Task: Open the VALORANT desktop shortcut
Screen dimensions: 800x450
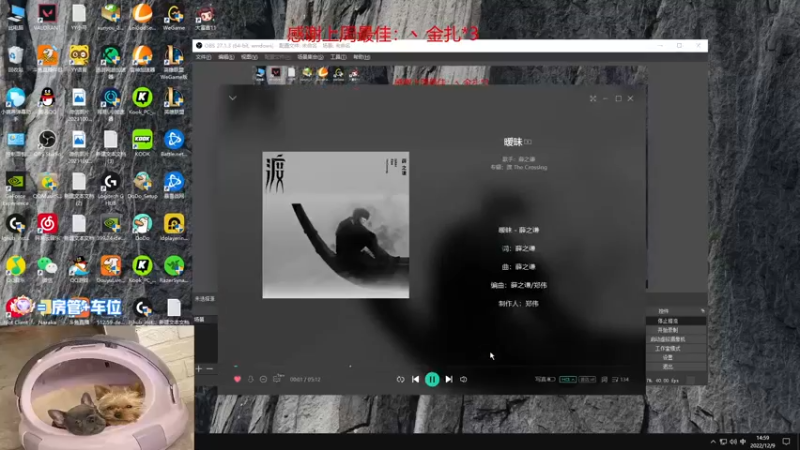Action: 47,16
